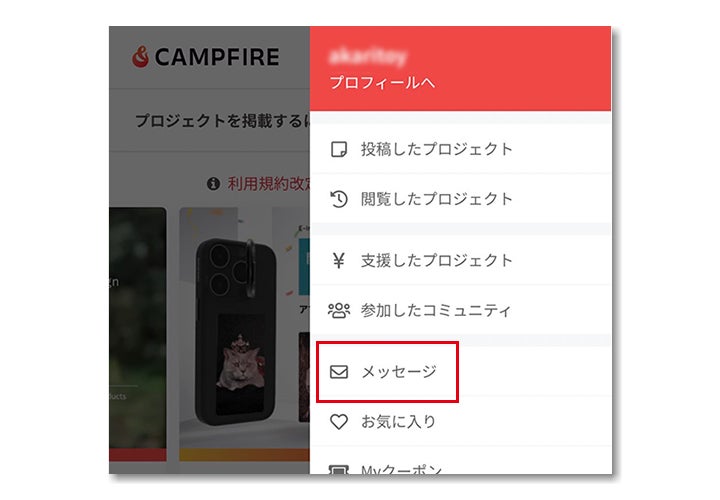This screenshot has height=500, width=720.
Task: Select 参加したコミュニティ from the menu
Action: [461, 310]
